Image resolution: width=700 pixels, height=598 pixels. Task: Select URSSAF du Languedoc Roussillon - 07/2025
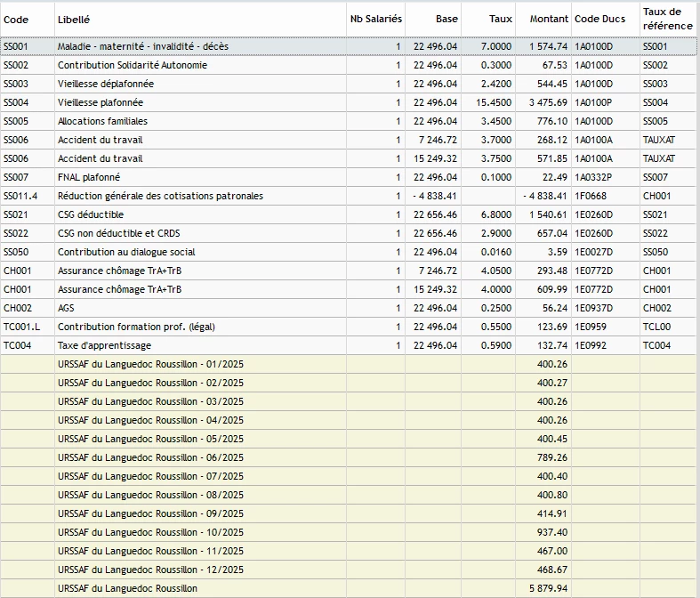348,476
